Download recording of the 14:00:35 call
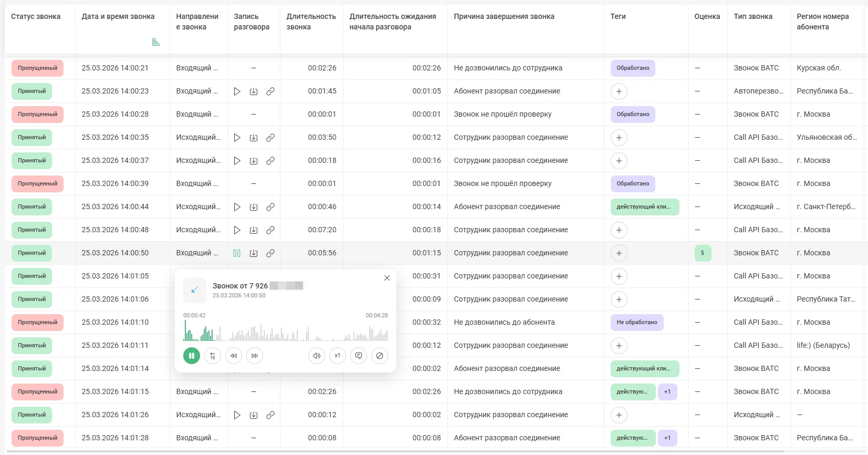868x455 pixels. click(254, 138)
